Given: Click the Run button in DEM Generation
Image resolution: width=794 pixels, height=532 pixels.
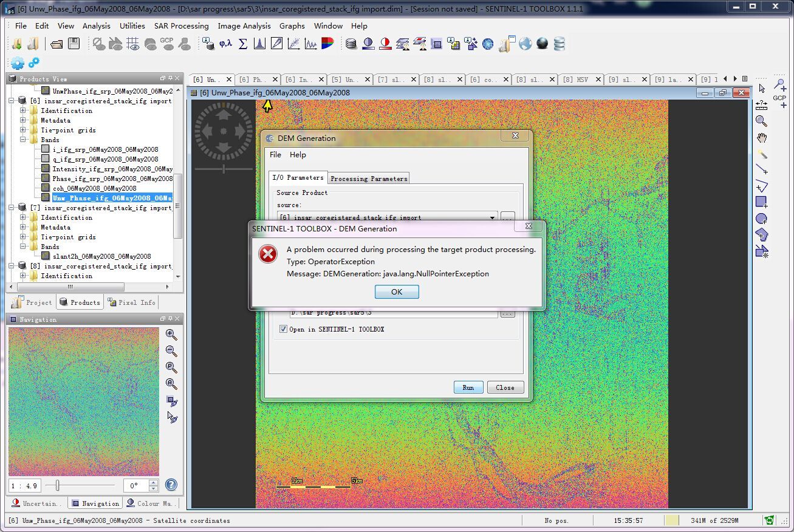Looking at the screenshot, I should click(x=468, y=387).
